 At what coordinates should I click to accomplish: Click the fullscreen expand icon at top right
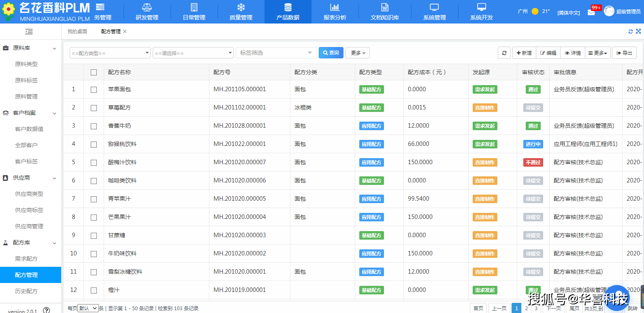pos(638,31)
